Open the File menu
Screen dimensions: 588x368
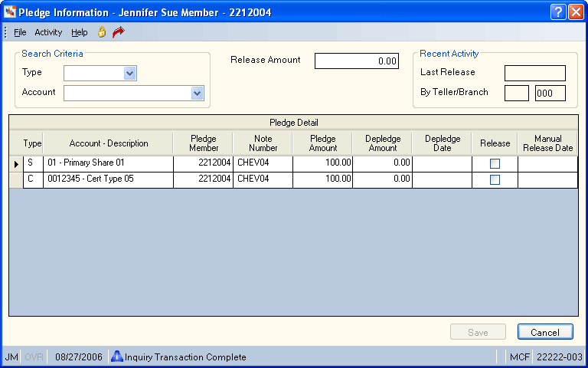click(x=20, y=33)
